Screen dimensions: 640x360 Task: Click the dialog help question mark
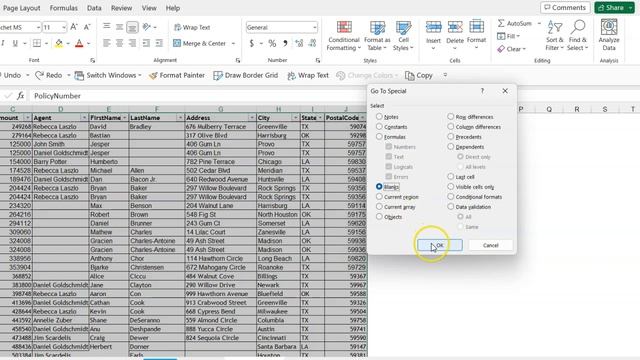click(x=482, y=91)
